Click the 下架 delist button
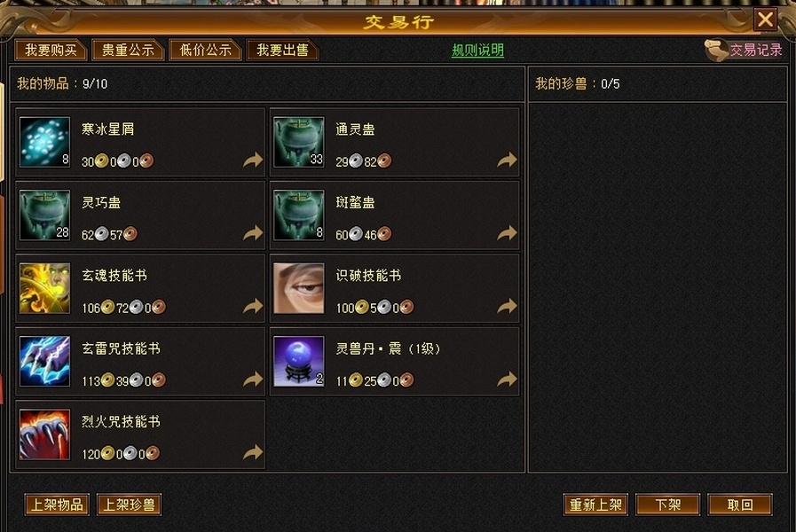The width and height of the screenshot is (796, 532). coord(667,505)
